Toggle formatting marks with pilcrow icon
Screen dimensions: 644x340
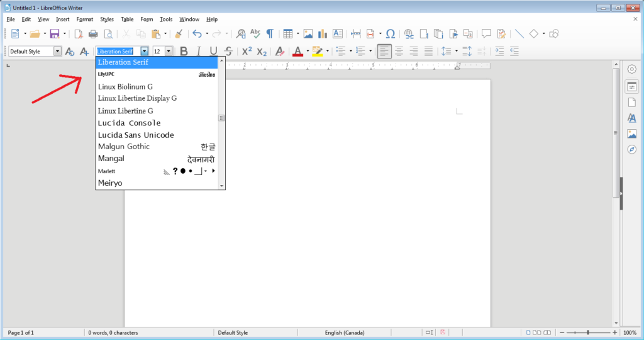(270, 34)
